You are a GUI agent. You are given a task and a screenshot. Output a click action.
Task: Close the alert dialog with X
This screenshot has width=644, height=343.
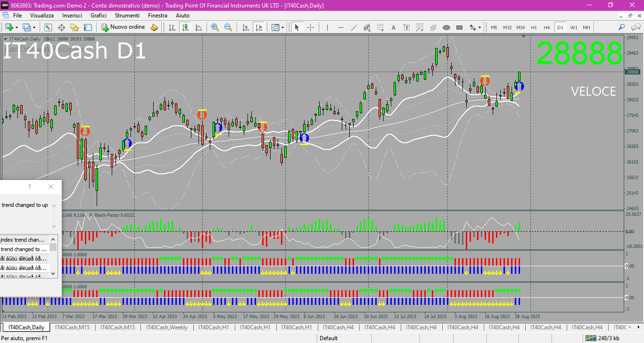51,187
